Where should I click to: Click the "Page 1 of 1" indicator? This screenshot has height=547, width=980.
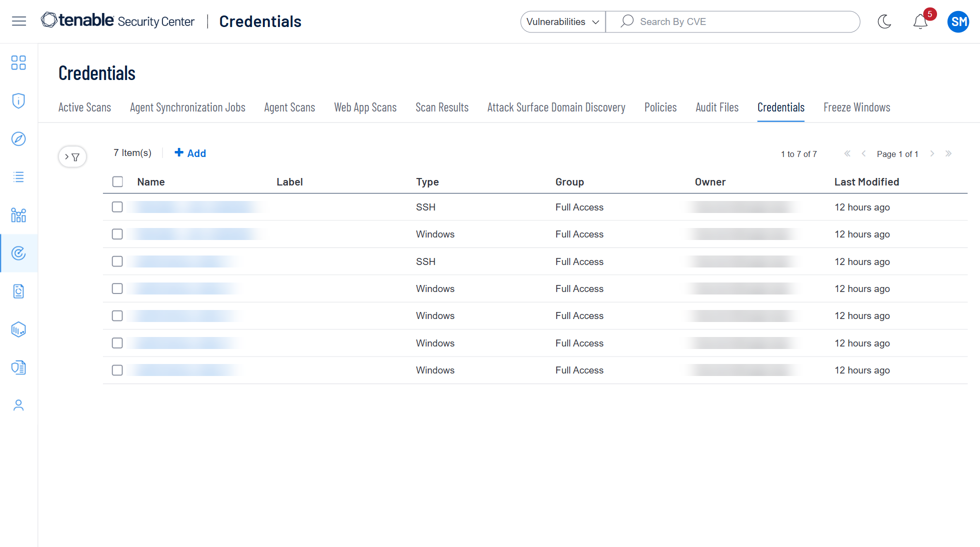tap(898, 154)
